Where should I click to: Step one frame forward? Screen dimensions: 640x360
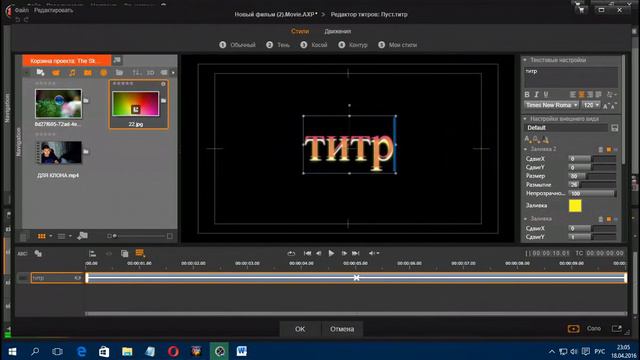[x=344, y=253]
